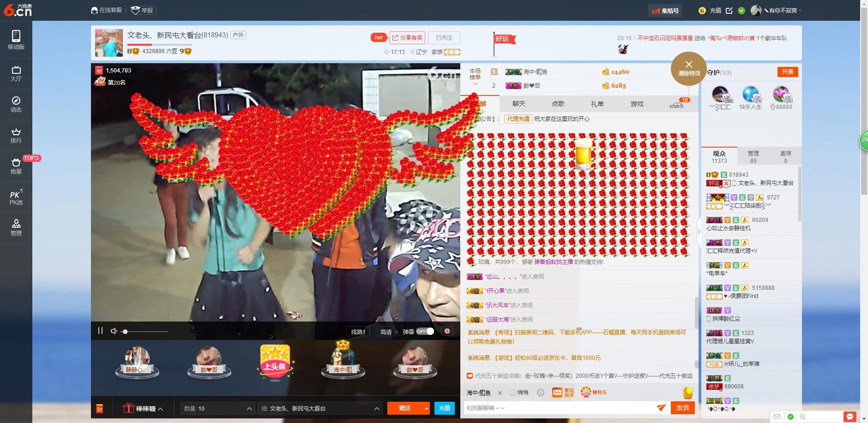Collapse the right audience panel arrow
The height and width of the screenshot is (423, 868).
(x=699, y=232)
